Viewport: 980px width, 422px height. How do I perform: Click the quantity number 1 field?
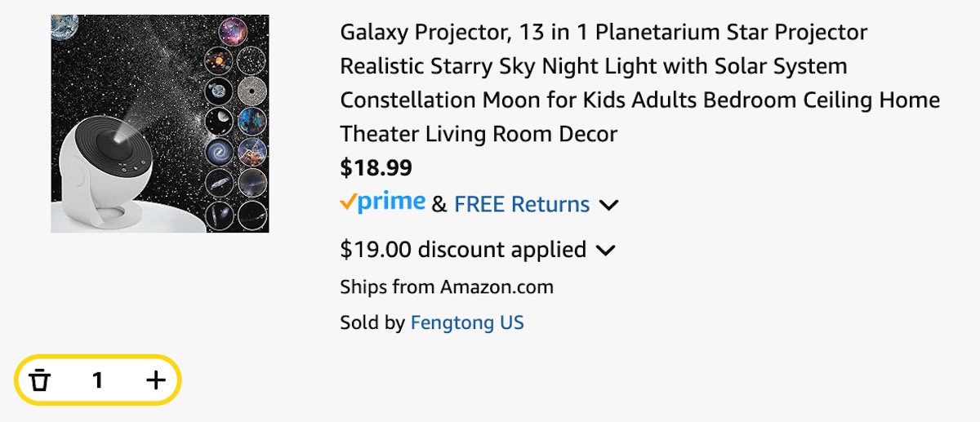coord(97,380)
